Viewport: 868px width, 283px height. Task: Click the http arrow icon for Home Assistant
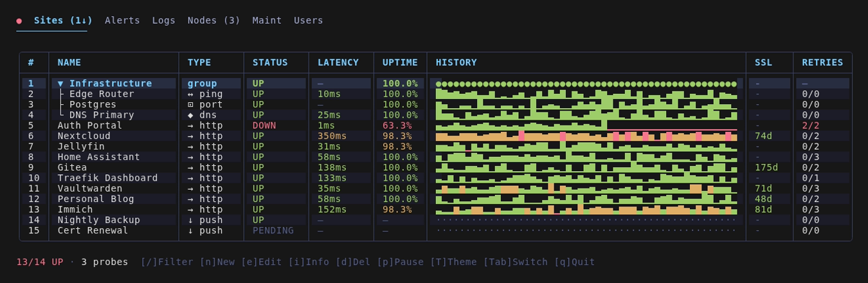190,157
